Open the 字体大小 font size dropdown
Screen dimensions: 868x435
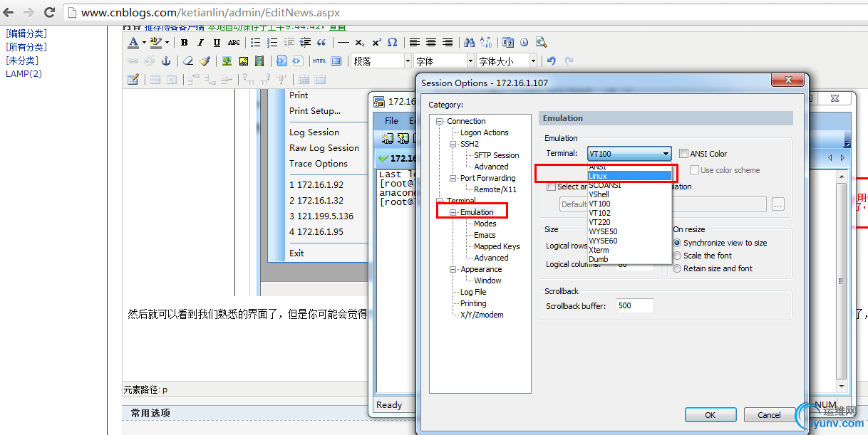507,61
